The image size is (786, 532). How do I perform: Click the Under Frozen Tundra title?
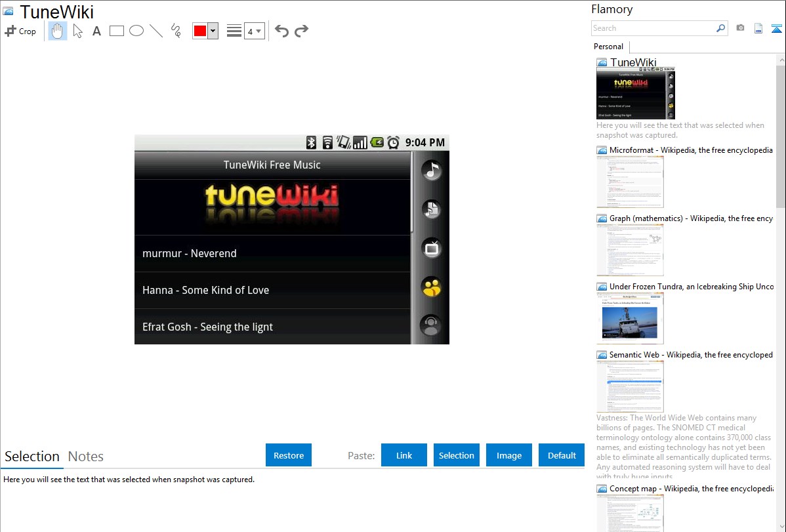coord(692,286)
